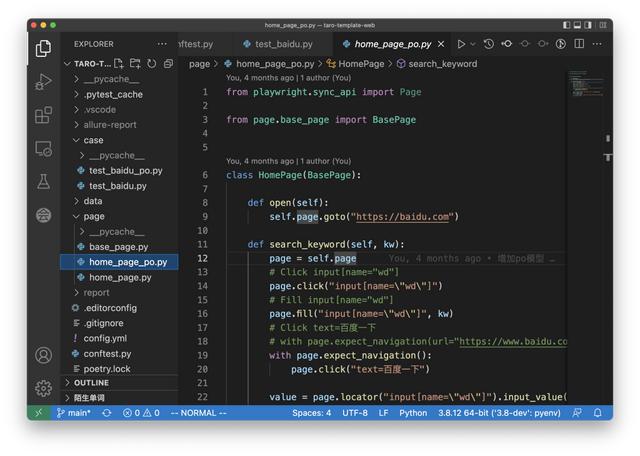Open the Extensions view in activity bar
The image size is (640, 456).
coord(43,115)
